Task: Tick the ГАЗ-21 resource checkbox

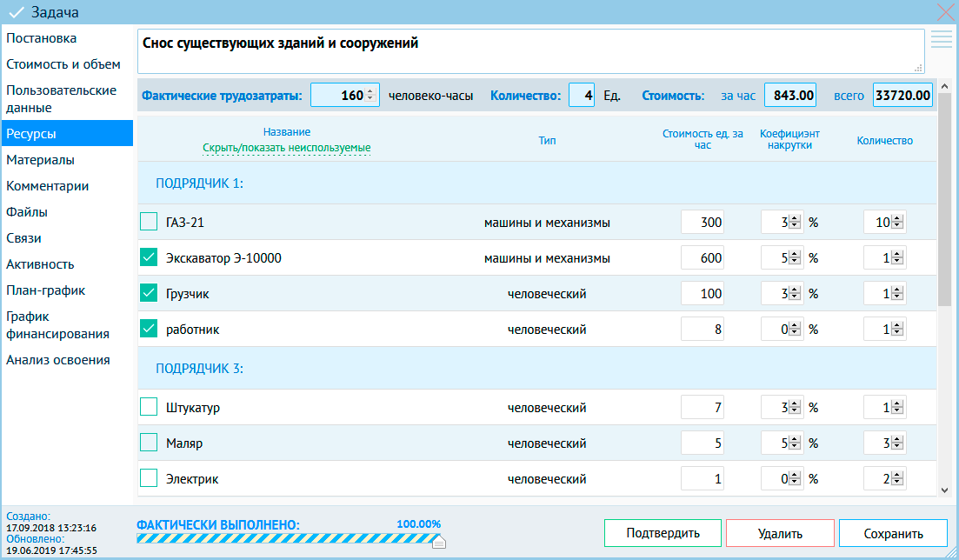Action: [x=149, y=222]
